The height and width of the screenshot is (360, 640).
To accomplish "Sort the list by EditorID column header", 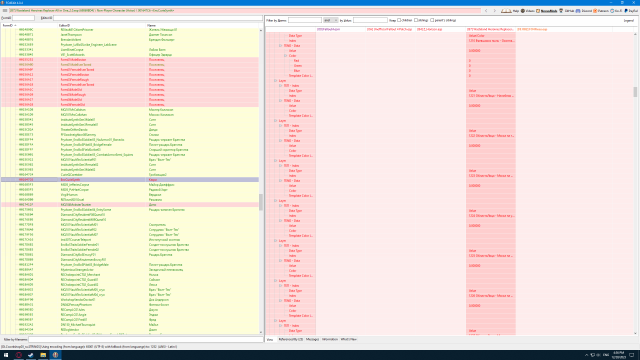I will [102, 25].
